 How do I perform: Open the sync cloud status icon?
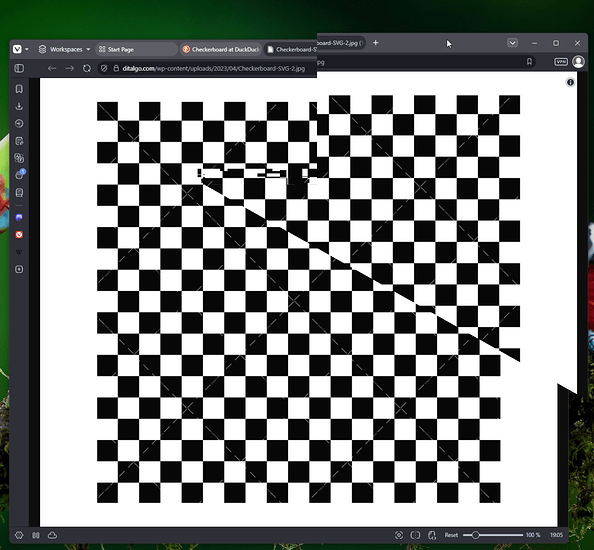coord(52,535)
